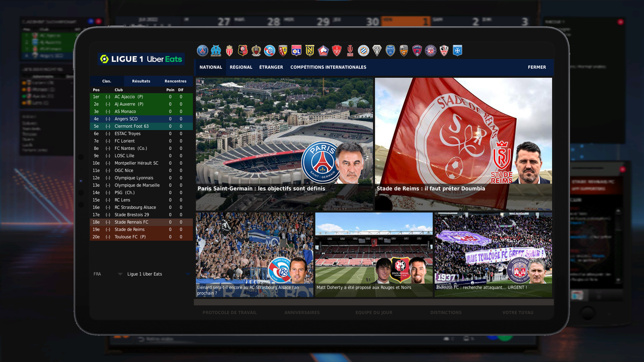Screen dimensions: 644x362
Task: Click the Paris Saint-Germain crest in the club row
Action: click(x=202, y=50)
